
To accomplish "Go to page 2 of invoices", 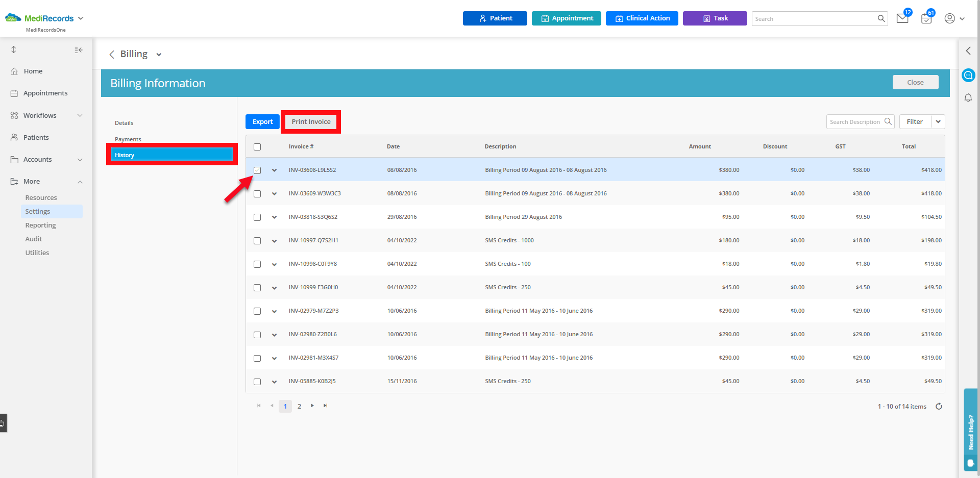I will point(299,407).
